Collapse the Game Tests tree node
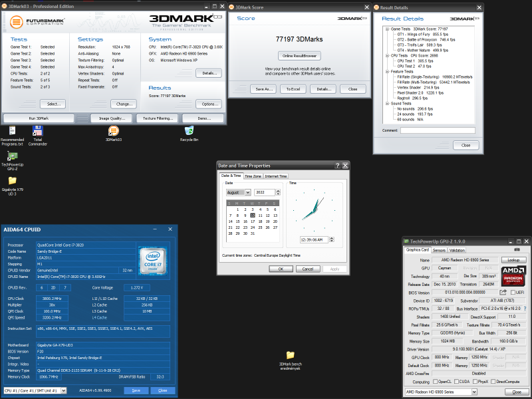The image size is (532, 399). [x=387, y=29]
